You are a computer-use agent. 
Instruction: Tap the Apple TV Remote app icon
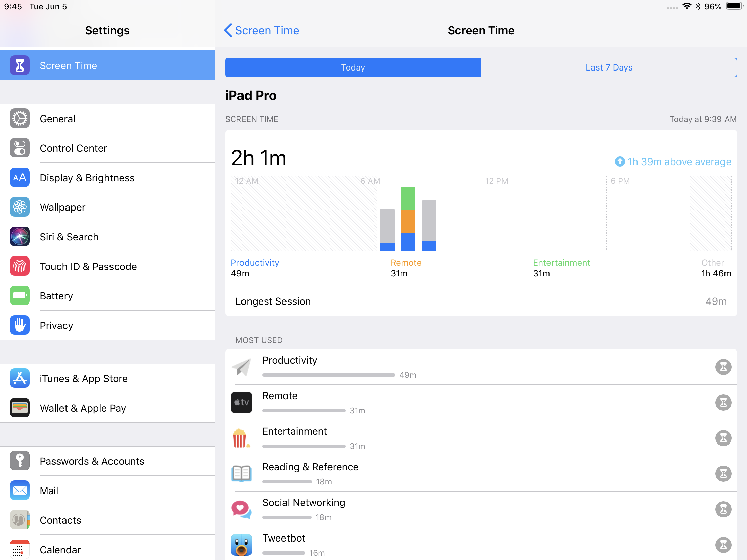point(241,402)
